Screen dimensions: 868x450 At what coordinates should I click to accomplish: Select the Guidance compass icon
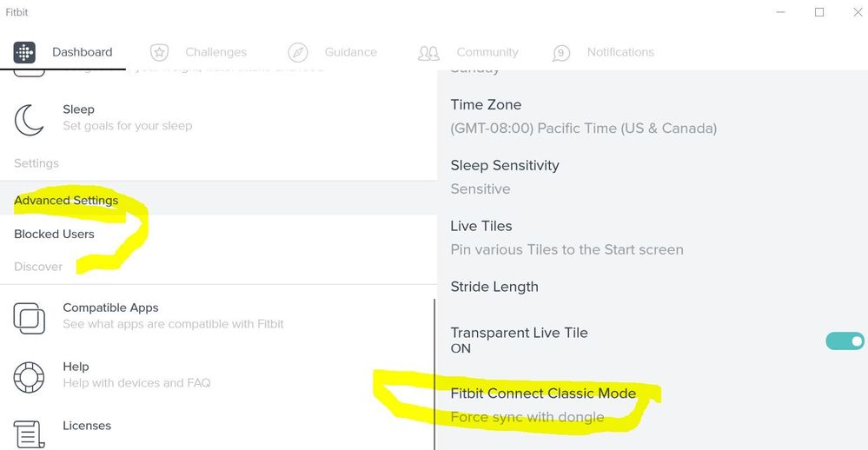click(x=298, y=53)
